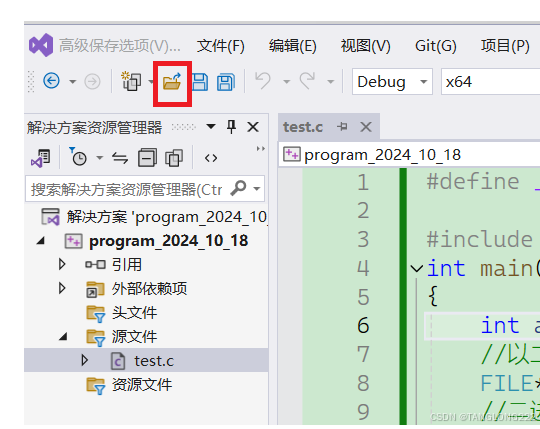This screenshot has width=540, height=429.
Task: Open the navigate backward history dropdown
Action: [73, 82]
